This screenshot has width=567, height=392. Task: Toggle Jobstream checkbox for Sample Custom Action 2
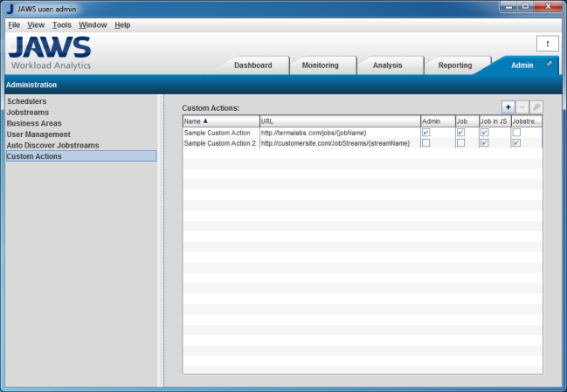coord(516,143)
